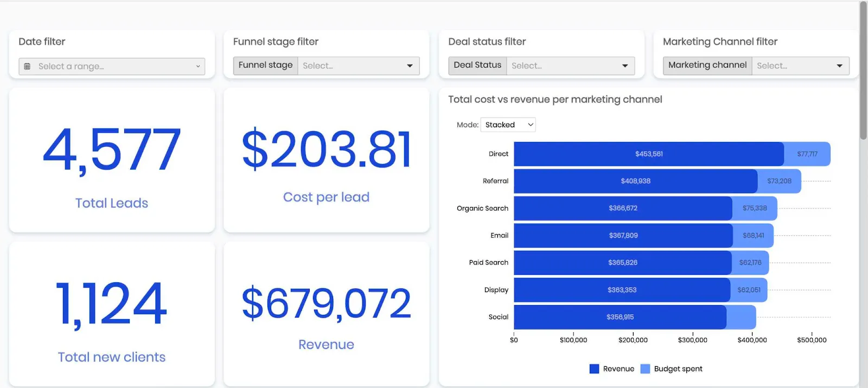Click the Total new clients label
The image size is (868, 388).
(x=112, y=357)
